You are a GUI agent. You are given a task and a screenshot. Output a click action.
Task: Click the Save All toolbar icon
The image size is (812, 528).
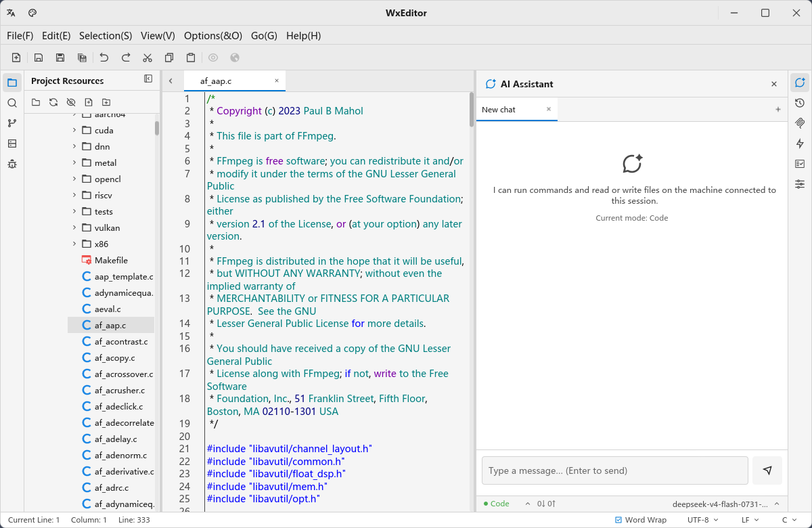[82, 58]
